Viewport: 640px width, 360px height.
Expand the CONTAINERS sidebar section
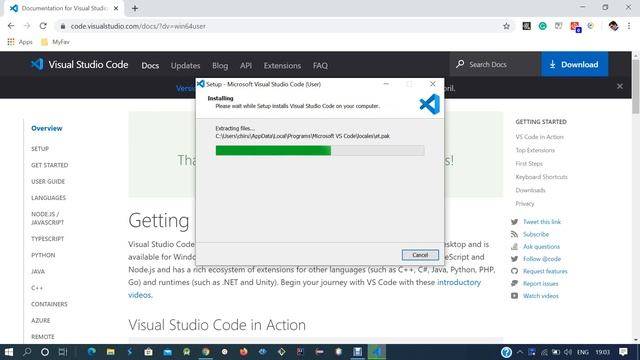pos(49,304)
